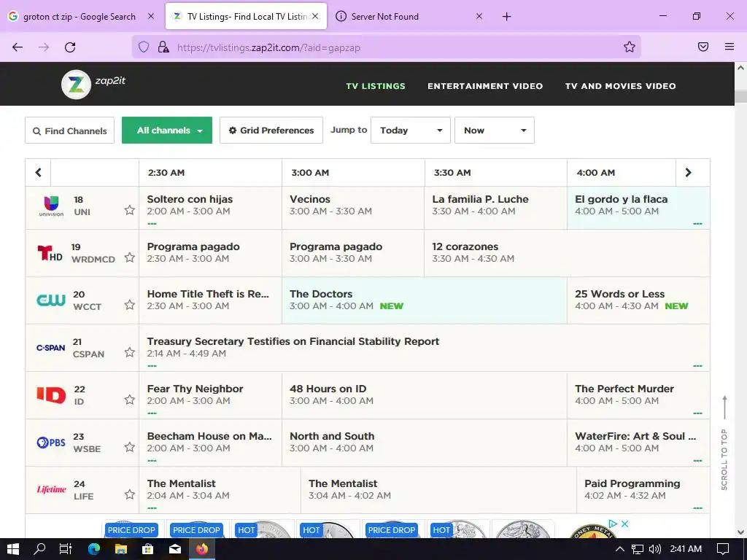Open Task View on taskbar

(x=66, y=549)
